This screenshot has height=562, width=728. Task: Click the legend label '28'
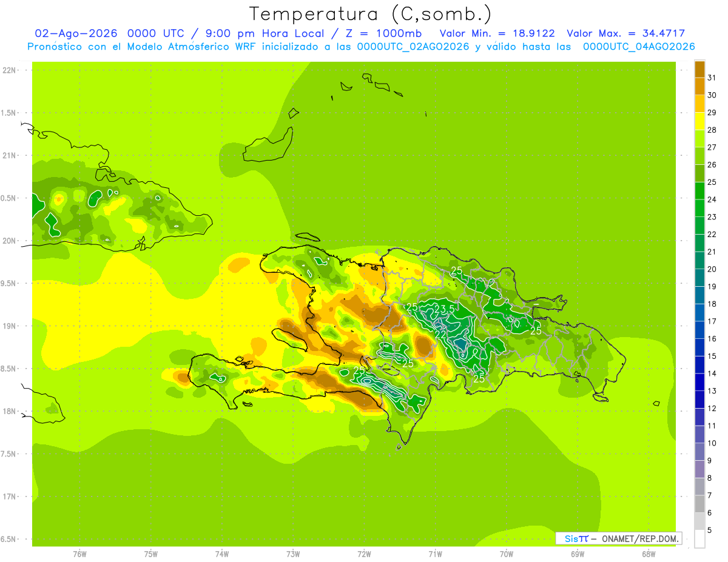click(712, 130)
